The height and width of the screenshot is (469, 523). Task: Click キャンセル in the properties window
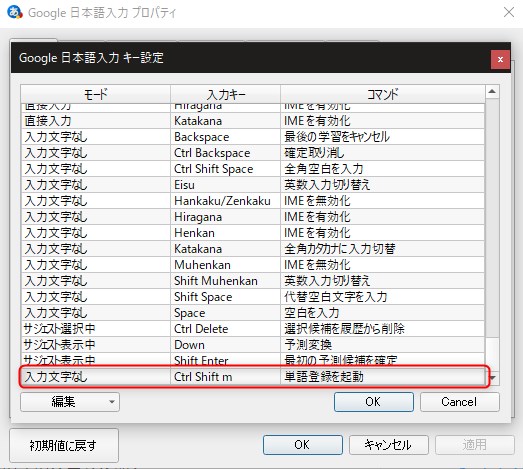pos(389,445)
